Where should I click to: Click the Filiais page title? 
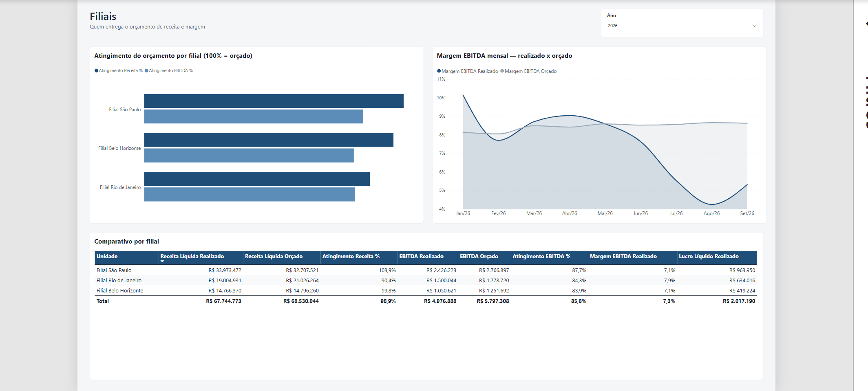(x=103, y=16)
